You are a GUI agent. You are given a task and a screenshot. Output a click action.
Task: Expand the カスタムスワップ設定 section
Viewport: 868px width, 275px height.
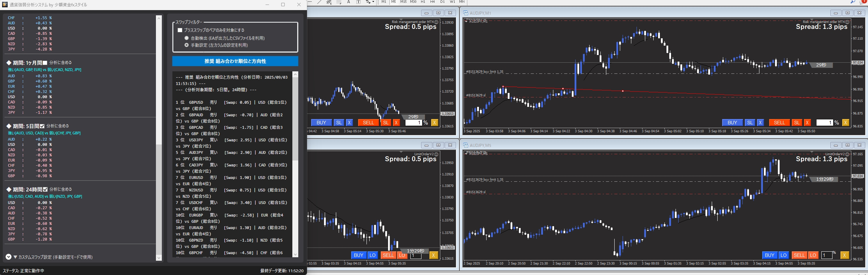pyautogui.click(x=9, y=257)
